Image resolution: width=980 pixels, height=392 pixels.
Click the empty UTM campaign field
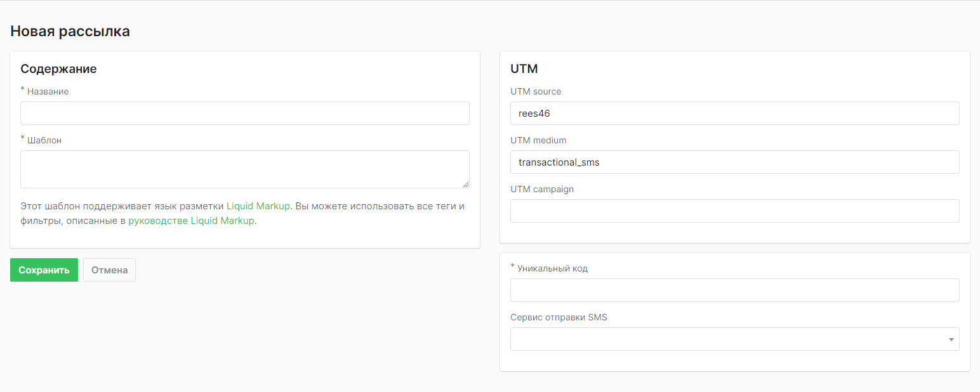pos(734,211)
